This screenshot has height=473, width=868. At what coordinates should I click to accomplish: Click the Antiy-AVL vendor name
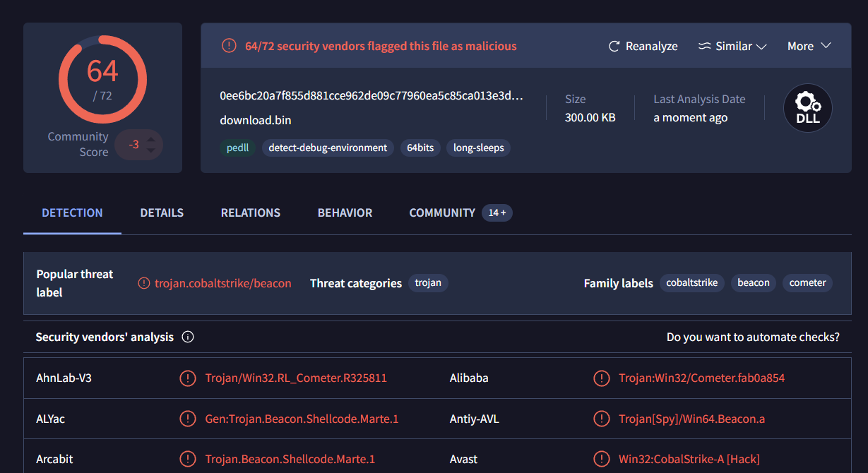pyautogui.click(x=475, y=419)
